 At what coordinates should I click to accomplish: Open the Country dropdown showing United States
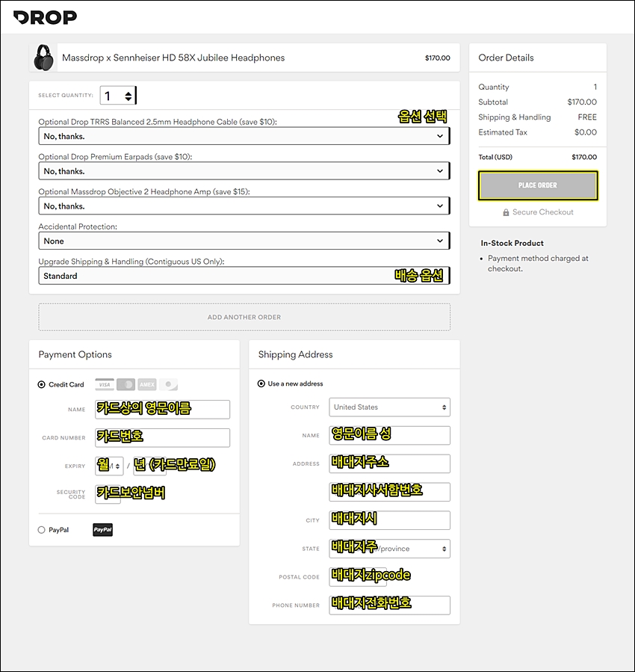390,407
